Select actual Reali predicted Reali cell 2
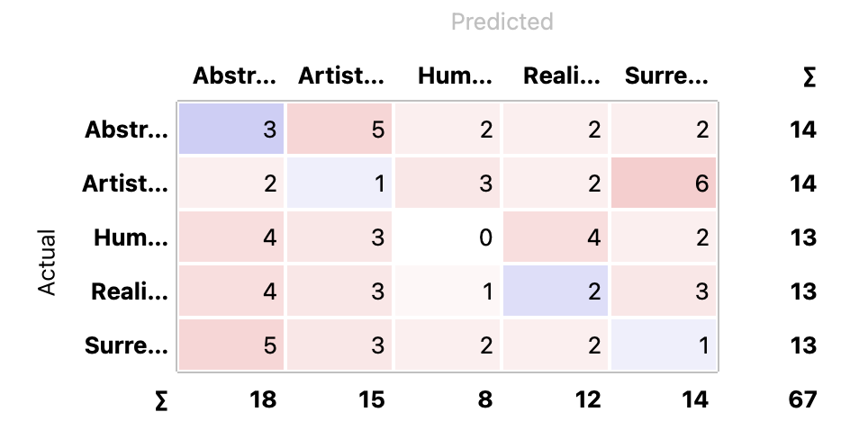868x439 pixels. [556, 291]
